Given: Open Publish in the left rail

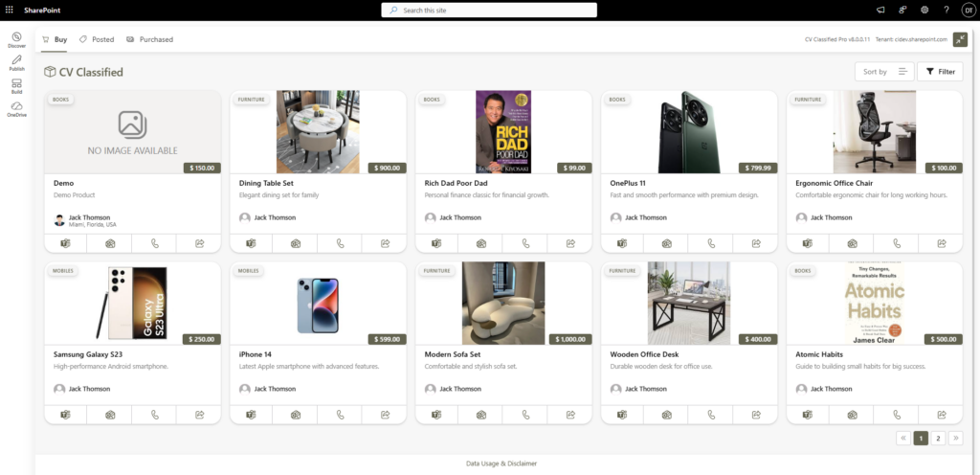Looking at the screenshot, I should (17, 63).
